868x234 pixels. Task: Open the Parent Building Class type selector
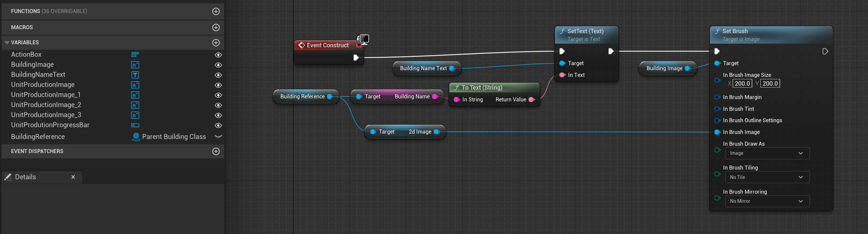pos(169,137)
